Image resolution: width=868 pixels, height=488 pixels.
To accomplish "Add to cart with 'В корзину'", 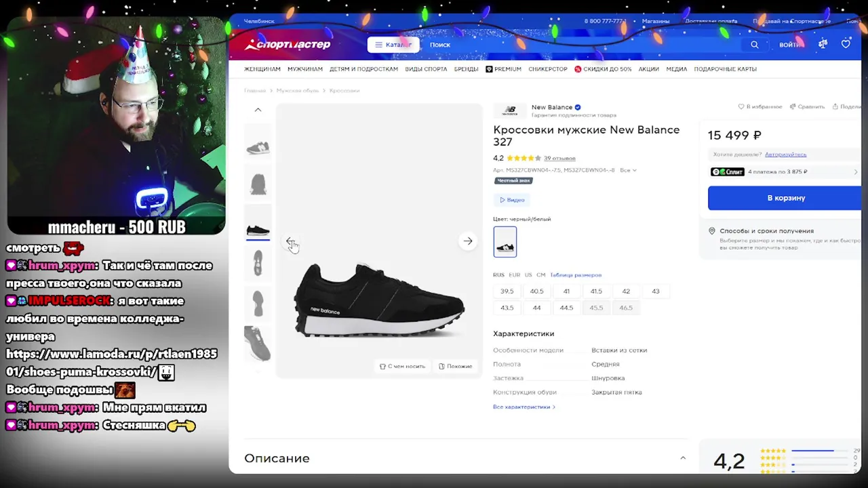I will (786, 198).
